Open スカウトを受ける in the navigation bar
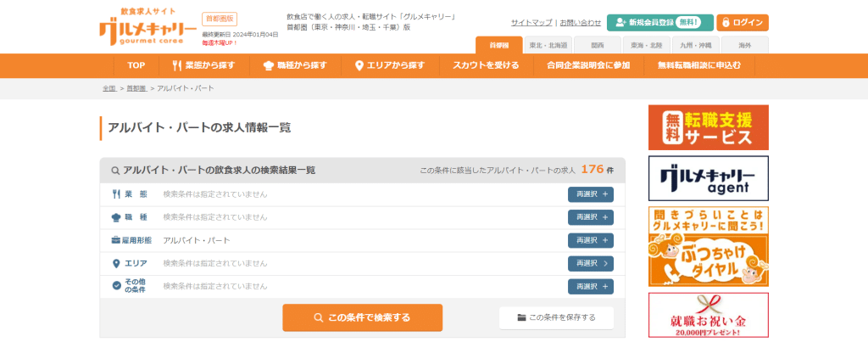868x342 pixels. pyautogui.click(x=486, y=65)
